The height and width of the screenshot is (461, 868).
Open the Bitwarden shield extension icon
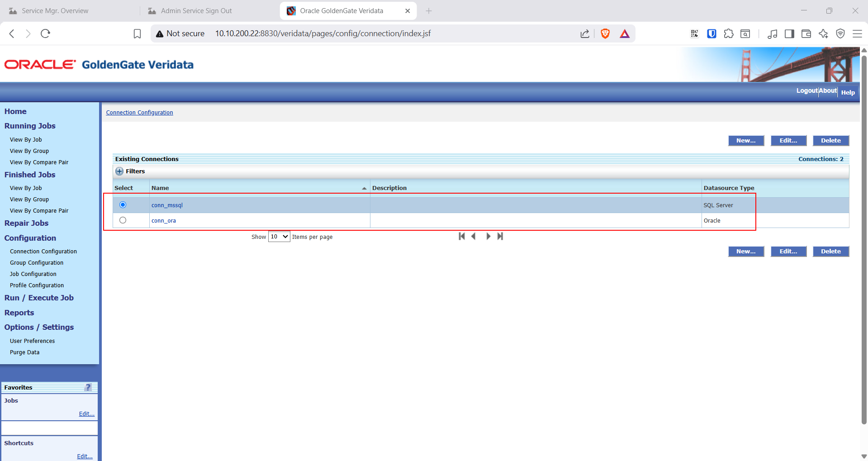click(711, 33)
